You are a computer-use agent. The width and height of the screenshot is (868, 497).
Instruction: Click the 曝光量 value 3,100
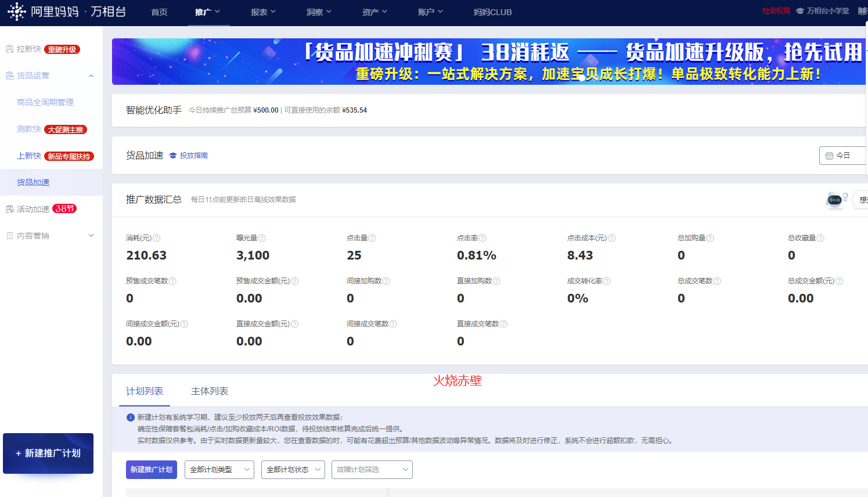tap(253, 255)
